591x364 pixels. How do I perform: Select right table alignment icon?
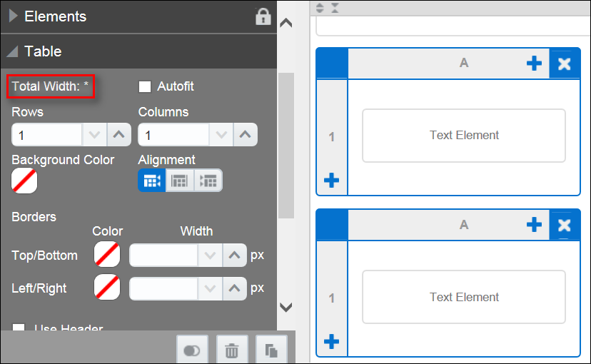tap(208, 181)
